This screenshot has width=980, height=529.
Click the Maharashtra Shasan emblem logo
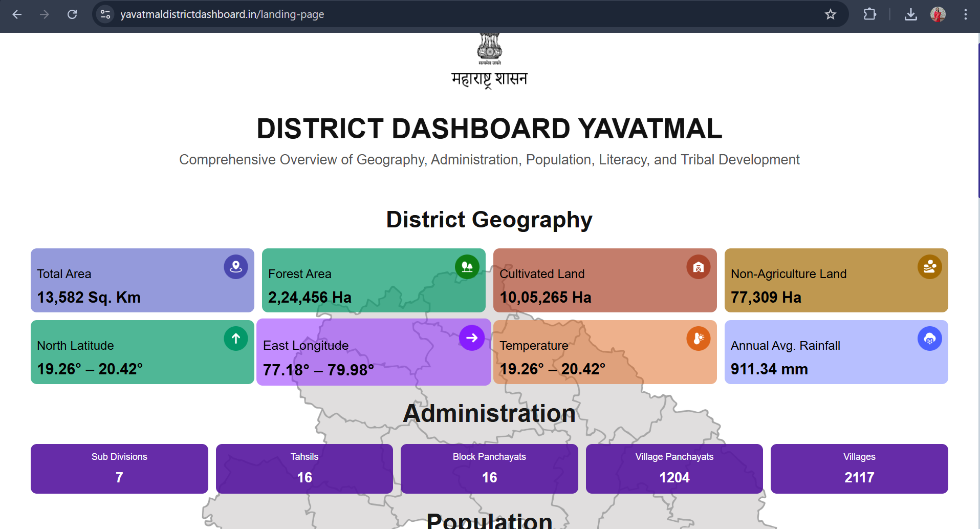[x=490, y=60]
